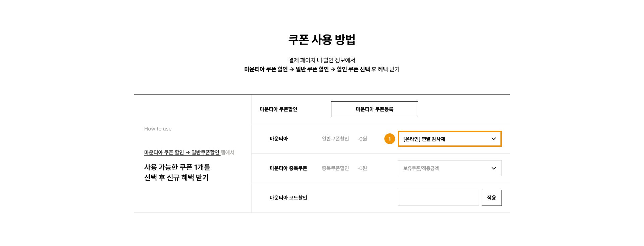644x246 pixels.
Task: Click the underlined 마운티아 쿠폰 할인 → 일반쿠폰할인 text
Action: pyautogui.click(x=182, y=152)
